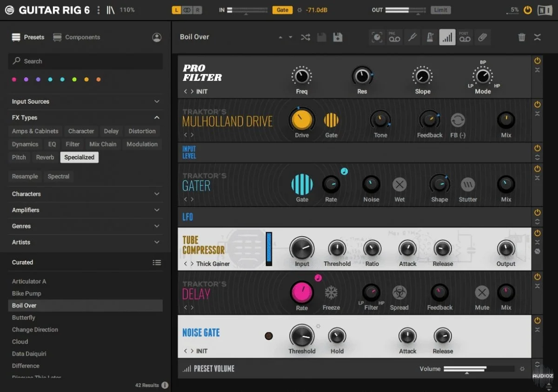Switch to the Components tab
The width and height of the screenshot is (558, 392).
[76, 37]
